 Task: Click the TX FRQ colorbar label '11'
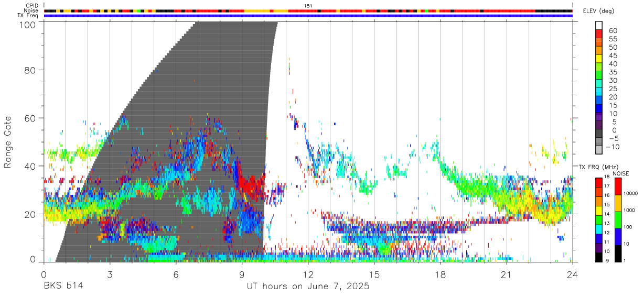tap(607, 242)
